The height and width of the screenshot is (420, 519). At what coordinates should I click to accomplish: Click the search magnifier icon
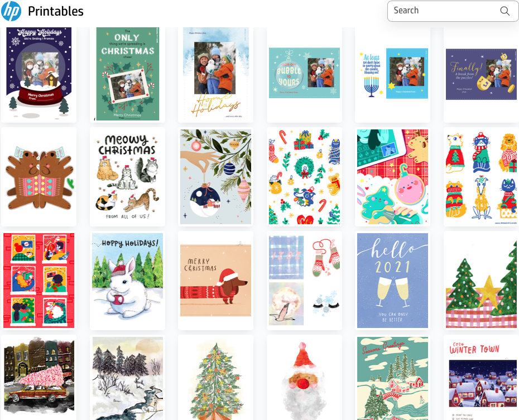(504, 11)
